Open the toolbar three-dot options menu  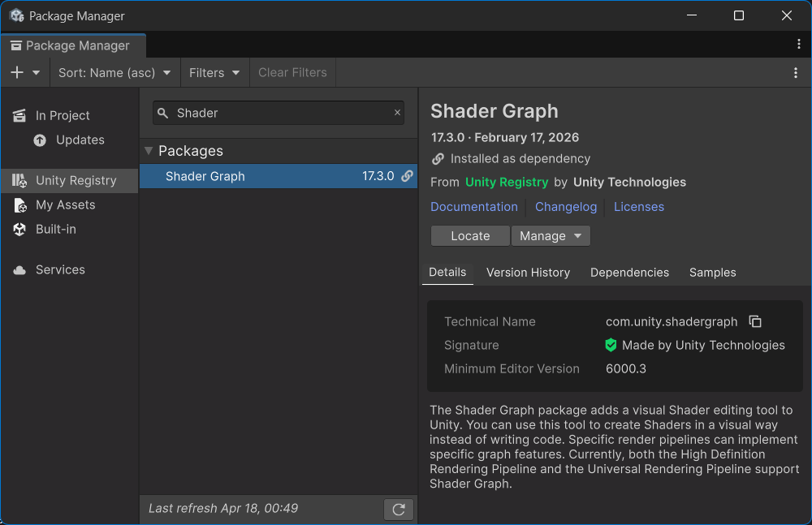point(796,73)
